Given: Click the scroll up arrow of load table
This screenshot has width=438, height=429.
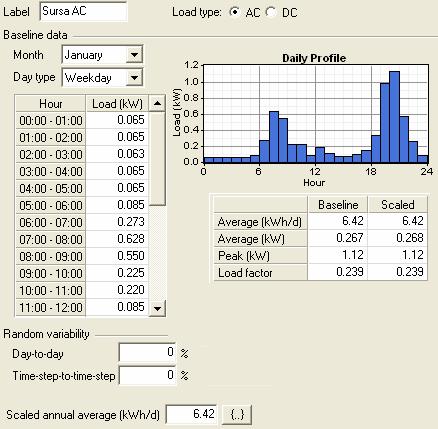Looking at the screenshot, I should point(157,104).
